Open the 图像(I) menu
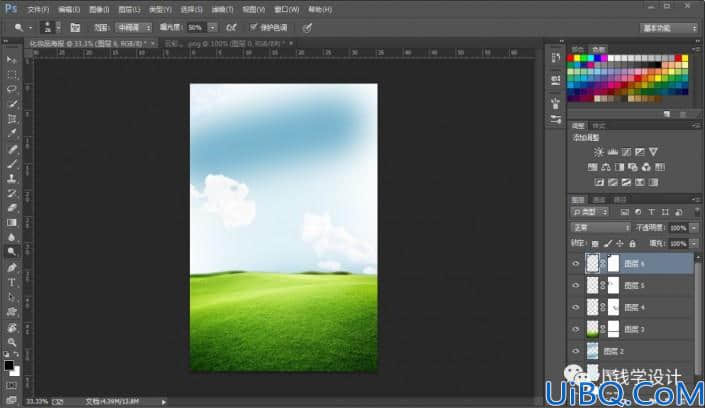This screenshot has height=408, width=705. 99,9
